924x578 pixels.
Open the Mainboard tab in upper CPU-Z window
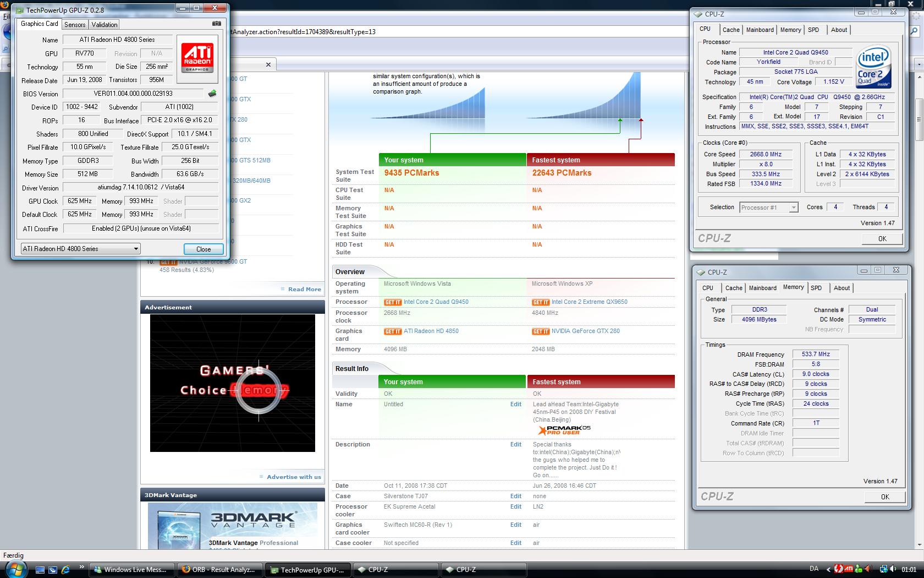point(760,30)
